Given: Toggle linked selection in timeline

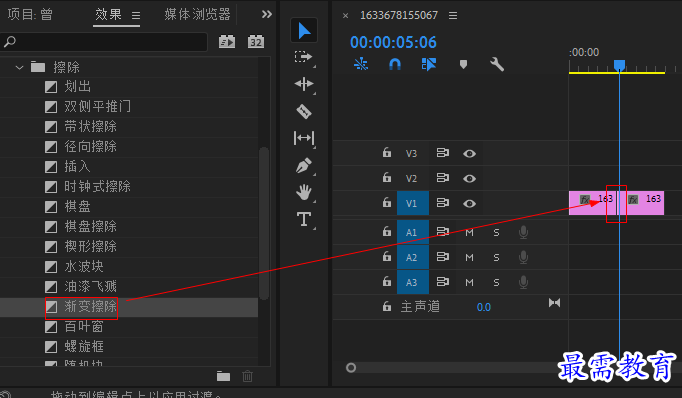Looking at the screenshot, I should click(428, 64).
